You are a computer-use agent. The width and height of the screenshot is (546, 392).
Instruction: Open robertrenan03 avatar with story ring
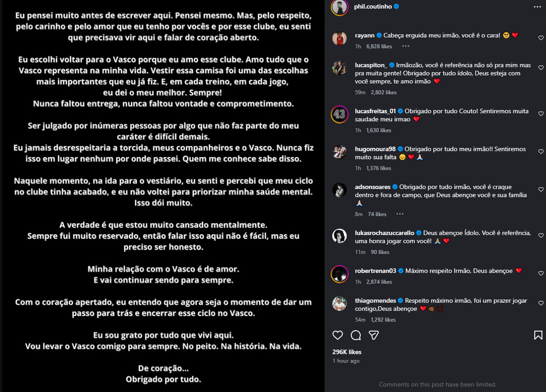[340, 274]
